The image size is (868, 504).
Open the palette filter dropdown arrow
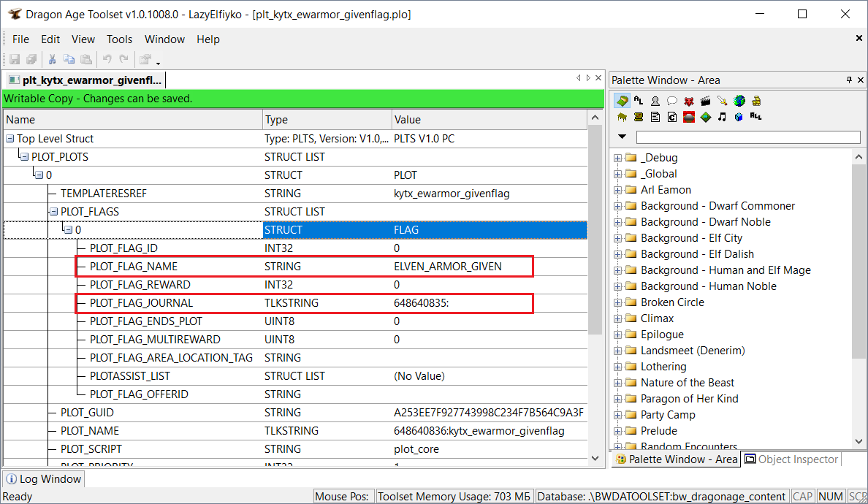click(623, 137)
